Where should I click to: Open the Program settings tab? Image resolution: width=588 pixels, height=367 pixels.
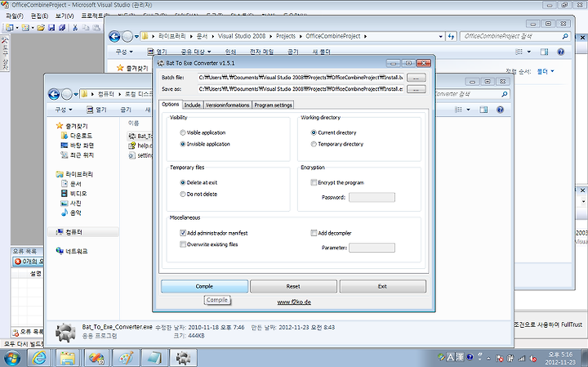point(273,105)
